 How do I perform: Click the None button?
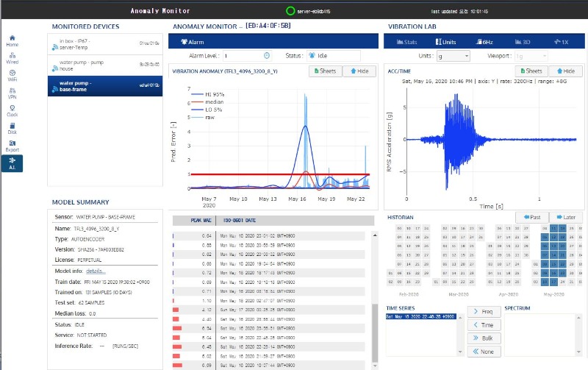point(484,352)
